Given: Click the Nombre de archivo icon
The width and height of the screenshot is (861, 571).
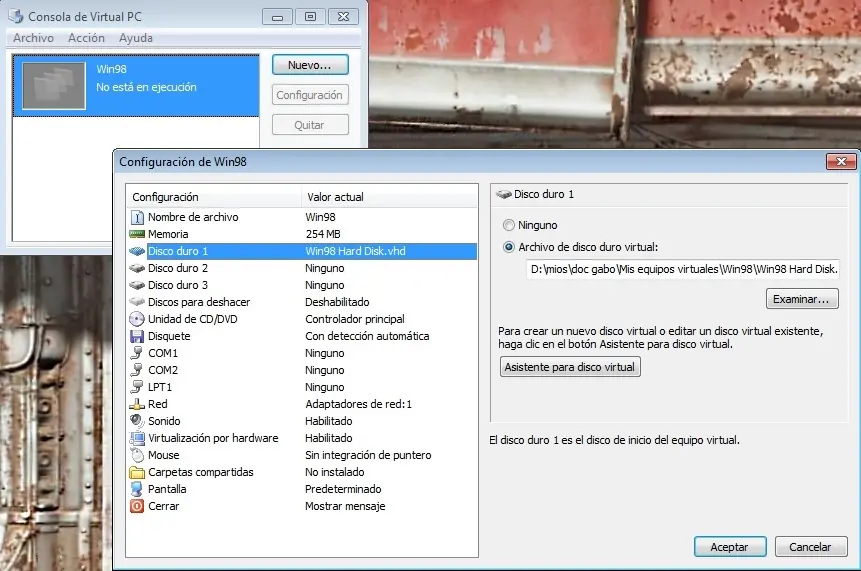Looking at the screenshot, I should 137,217.
